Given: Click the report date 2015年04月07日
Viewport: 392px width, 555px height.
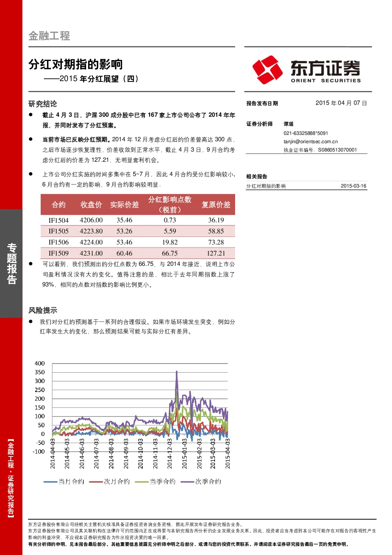Looking at the screenshot, I should tap(341, 103).
